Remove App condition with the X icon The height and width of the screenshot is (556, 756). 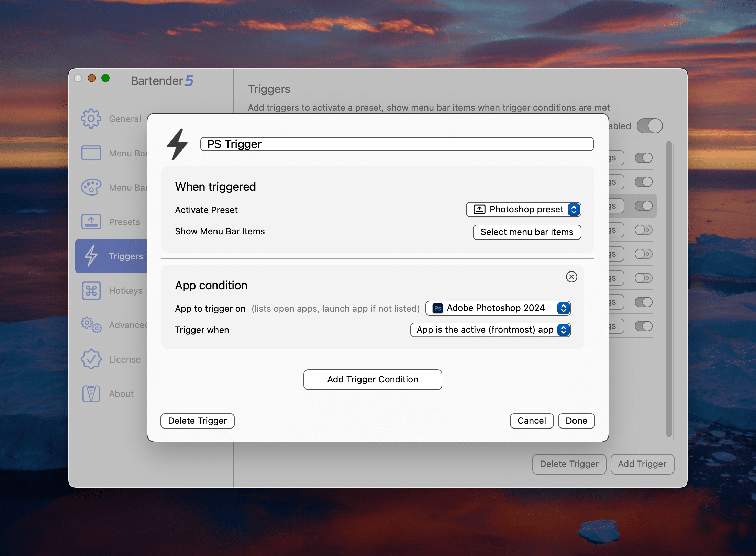571,277
